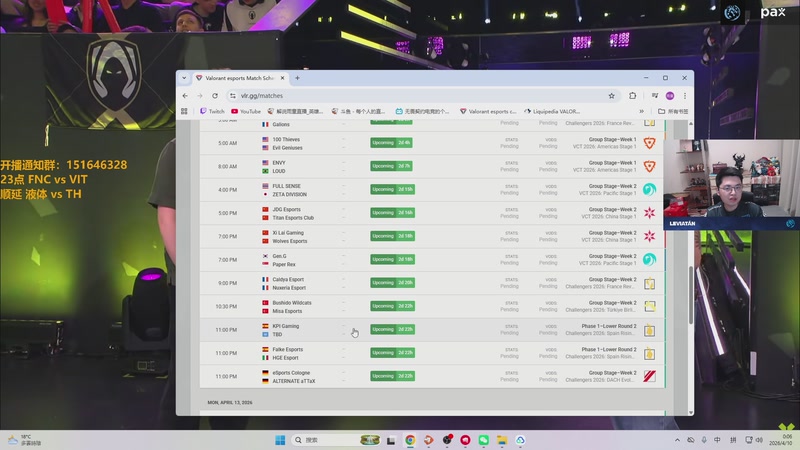800x450 pixels.
Task: Open the Spain event icon for KPI Gaming match
Action: coord(649,330)
